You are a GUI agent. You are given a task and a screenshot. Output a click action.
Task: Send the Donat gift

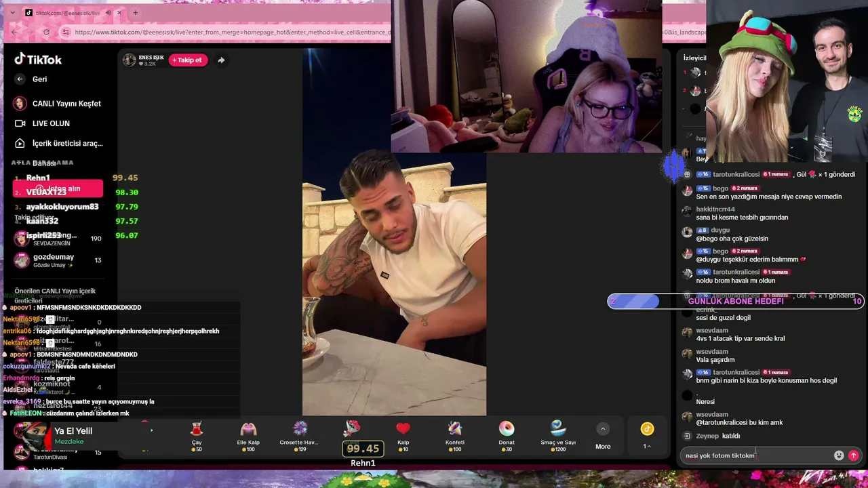pyautogui.click(x=507, y=436)
